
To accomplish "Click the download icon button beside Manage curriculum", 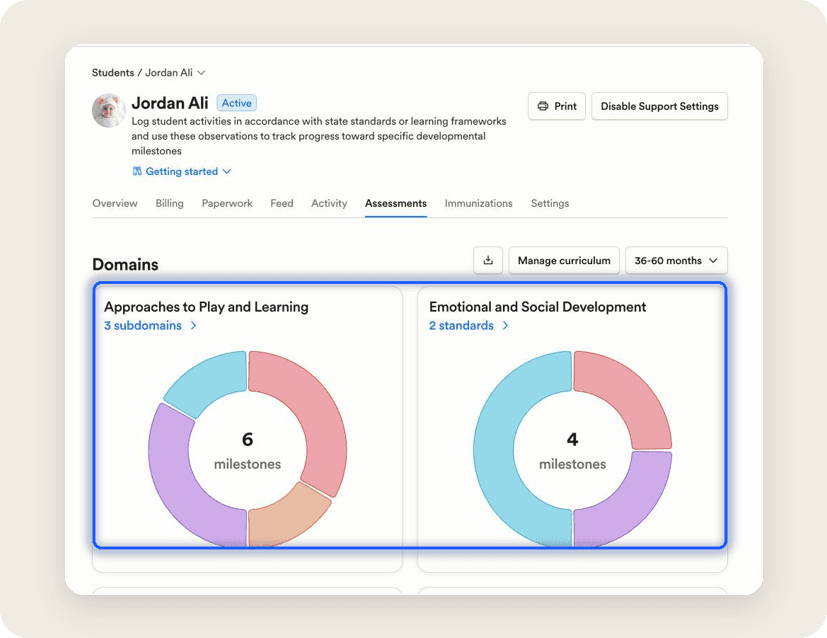I will [488, 260].
